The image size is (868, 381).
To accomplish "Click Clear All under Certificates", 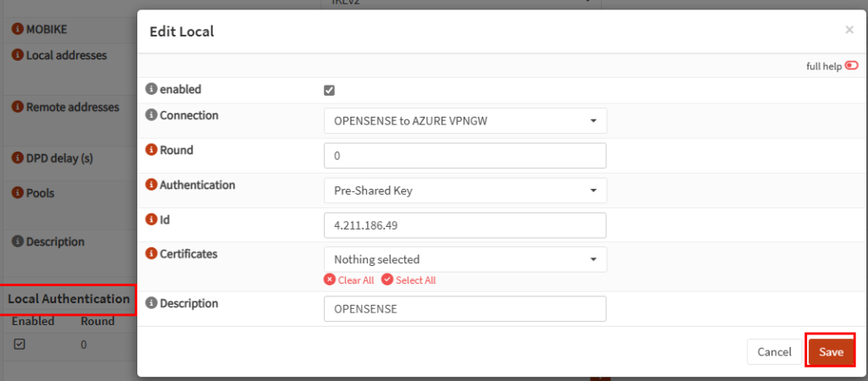I will (349, 279).
